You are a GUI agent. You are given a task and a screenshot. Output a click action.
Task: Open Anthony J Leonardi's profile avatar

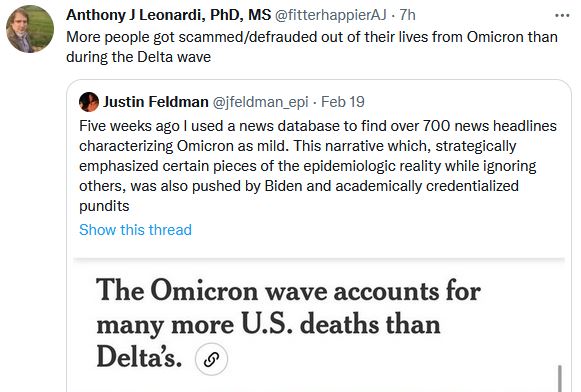coord(30,29)
